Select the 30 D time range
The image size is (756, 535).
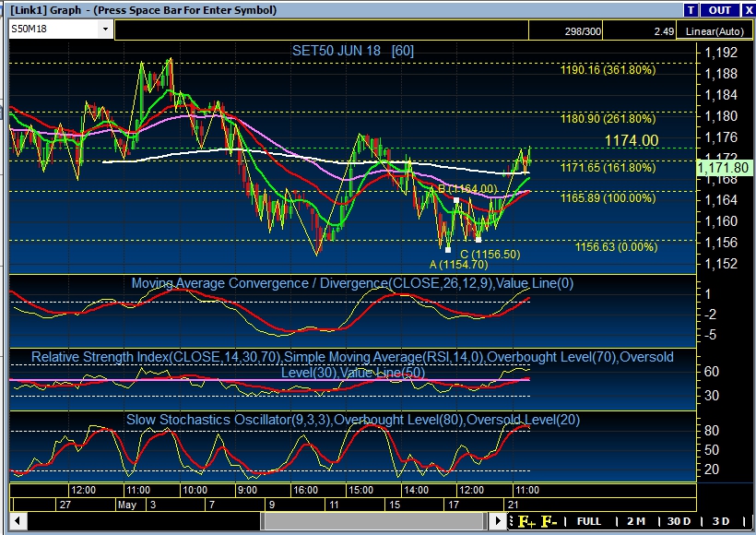pos(679,521)
